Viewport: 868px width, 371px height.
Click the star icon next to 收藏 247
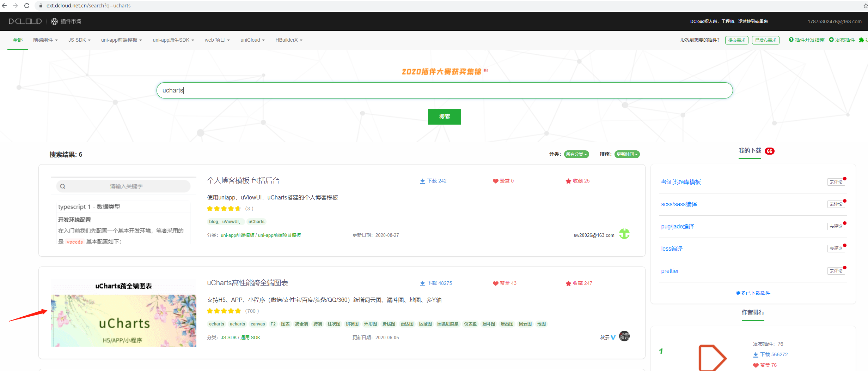click(x=568, y=283)
